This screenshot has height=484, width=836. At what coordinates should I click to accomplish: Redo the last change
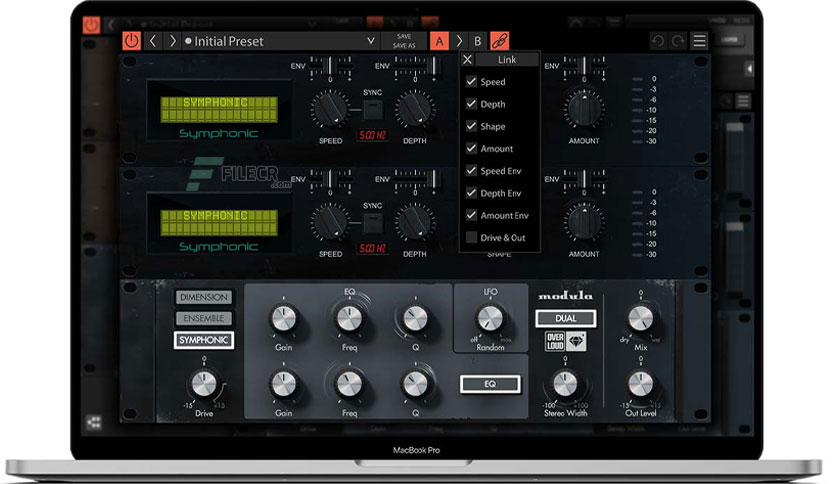(x=678, y=41)
